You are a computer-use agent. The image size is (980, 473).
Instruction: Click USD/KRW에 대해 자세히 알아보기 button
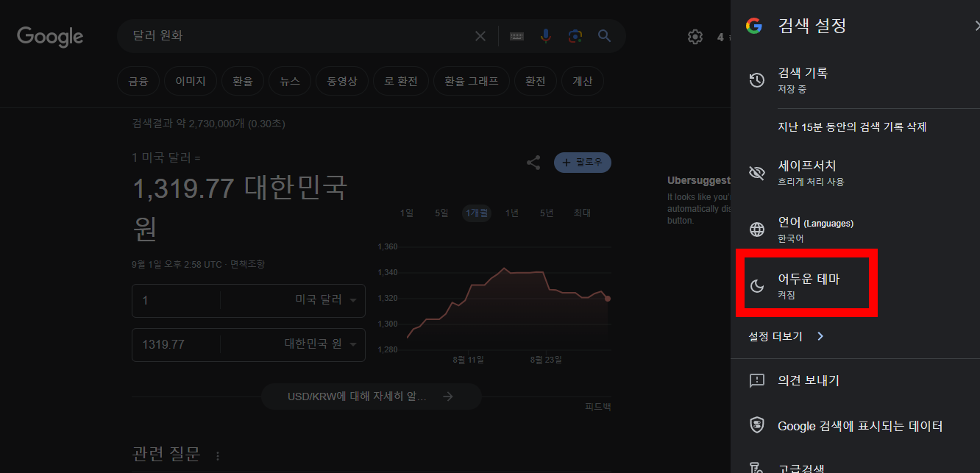pyautogui.click(x=372, y=396)
